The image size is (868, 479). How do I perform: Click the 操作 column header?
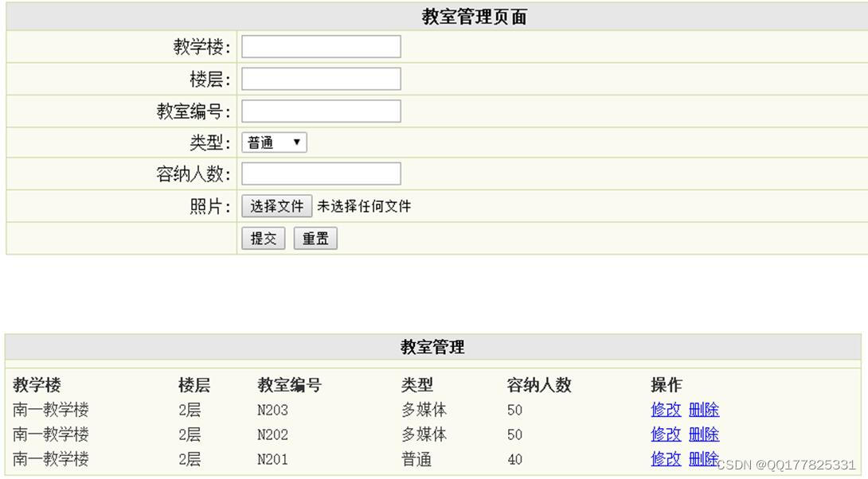tap(667, 385)
